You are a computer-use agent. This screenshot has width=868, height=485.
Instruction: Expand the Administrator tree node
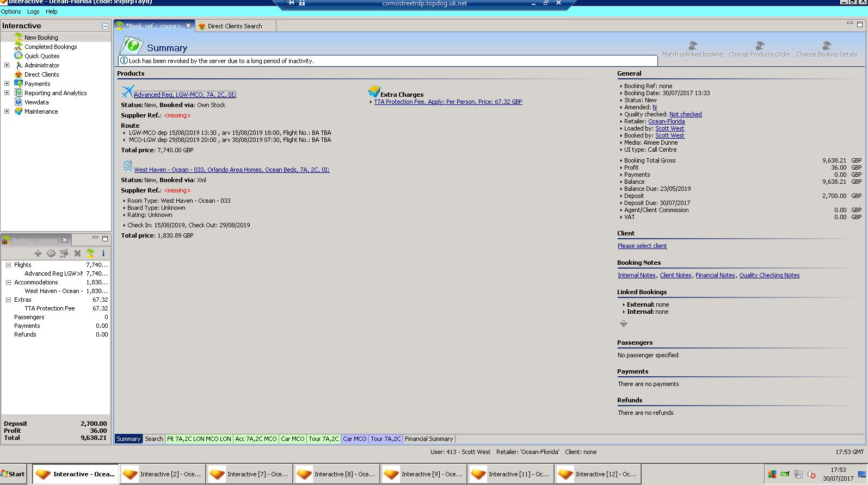click(7, 65)
